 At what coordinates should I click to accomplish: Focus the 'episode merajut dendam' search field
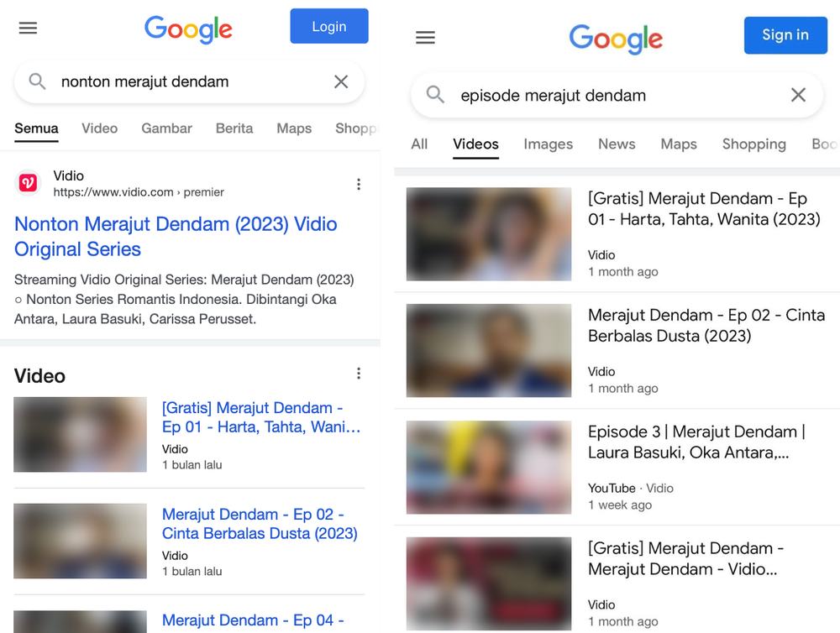point(617,95)
